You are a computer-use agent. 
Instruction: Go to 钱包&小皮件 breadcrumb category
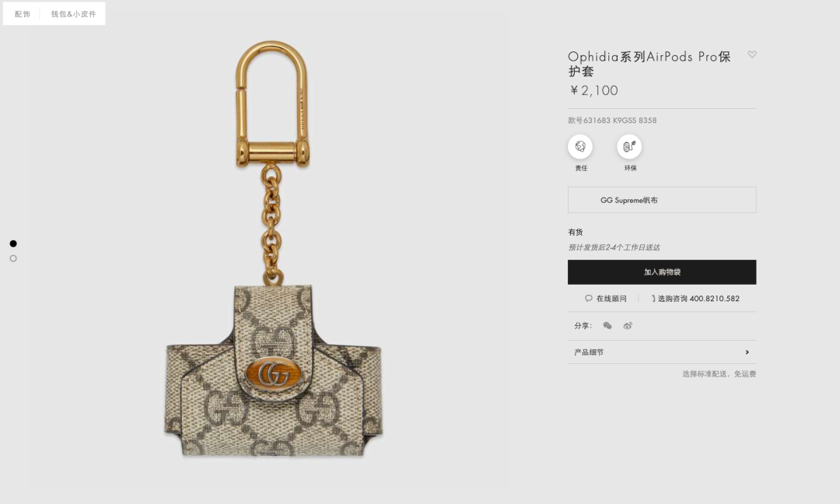point(73,14)
